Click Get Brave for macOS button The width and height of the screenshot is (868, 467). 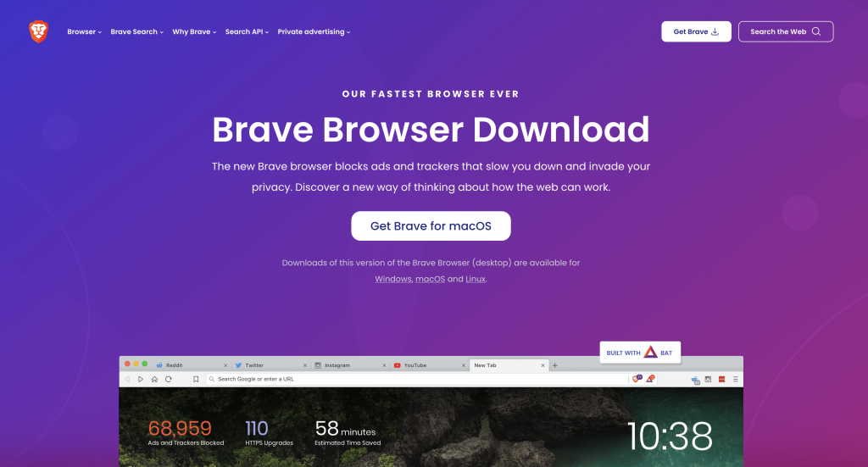(x=431, y=225)
